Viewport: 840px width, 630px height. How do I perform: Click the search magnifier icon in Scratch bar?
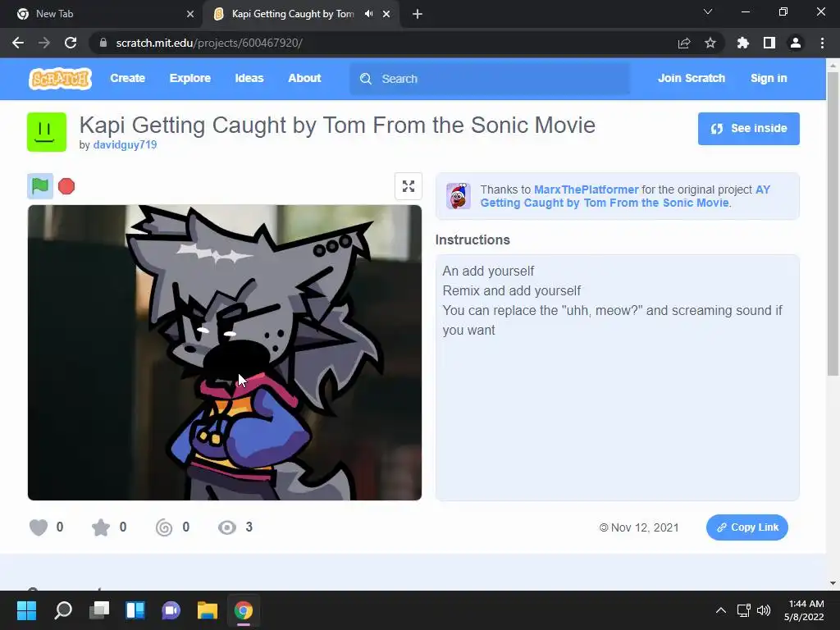click(x=366, y=79)
